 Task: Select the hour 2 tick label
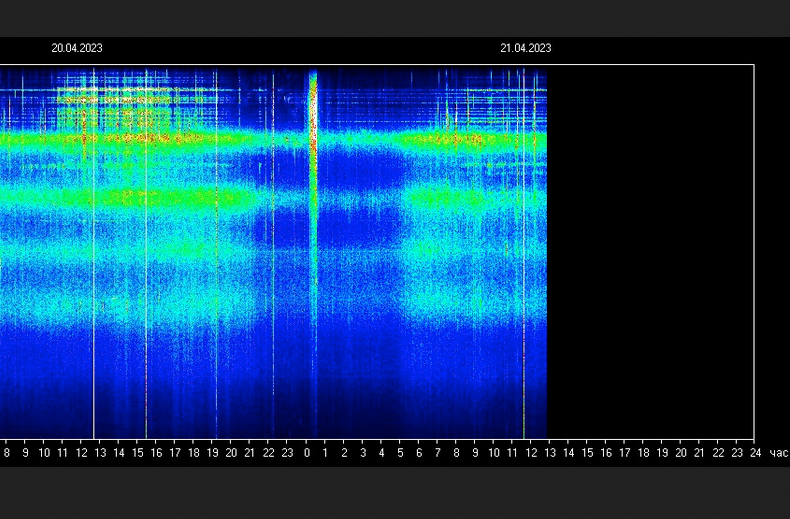coord(344,453)
